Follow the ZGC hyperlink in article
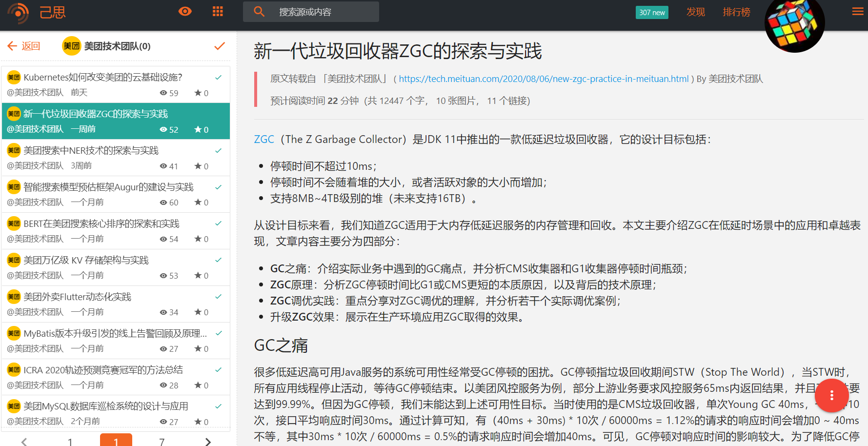The image size is (868, 446). pyautogui.click(x=264, y=139)
